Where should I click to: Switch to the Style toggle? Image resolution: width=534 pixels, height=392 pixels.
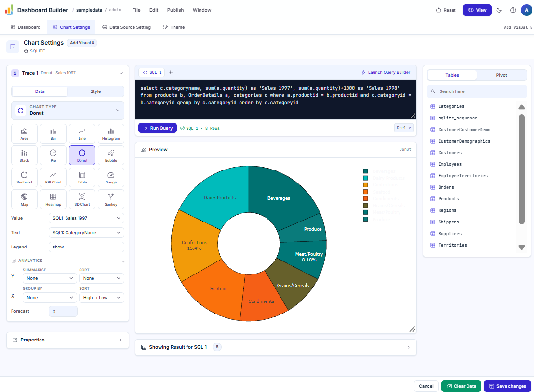point(95,91)
